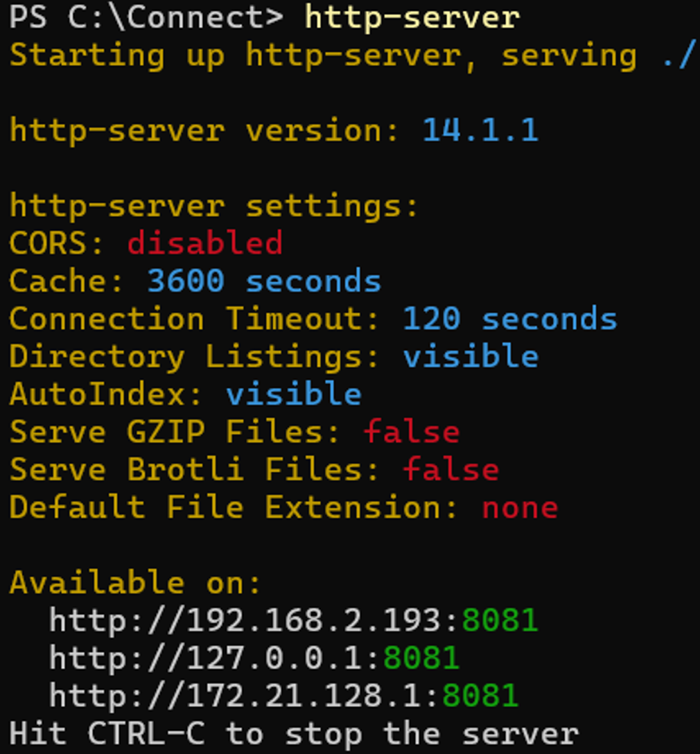Click the Connection Timeout 120 seconds value
Screen dimensions: 700x754
coord(509,318)
